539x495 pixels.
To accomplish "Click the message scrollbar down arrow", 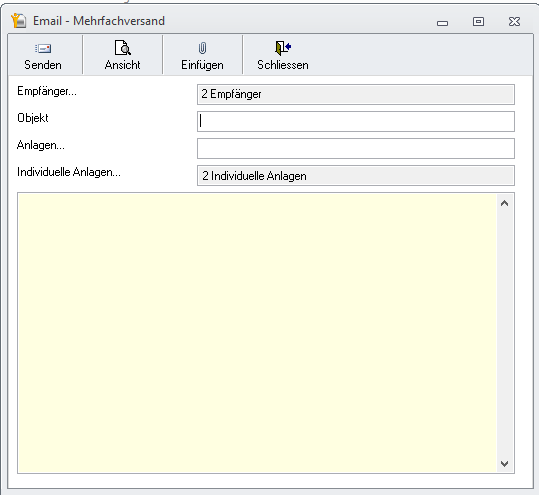I will pyautogui.click(x=504, y=464).
